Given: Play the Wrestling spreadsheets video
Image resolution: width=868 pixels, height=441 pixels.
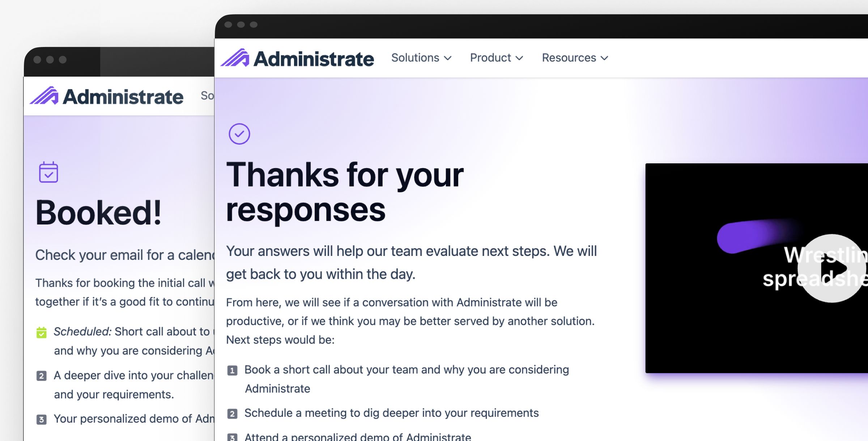Looking at the screenshot, I should 832,268.
